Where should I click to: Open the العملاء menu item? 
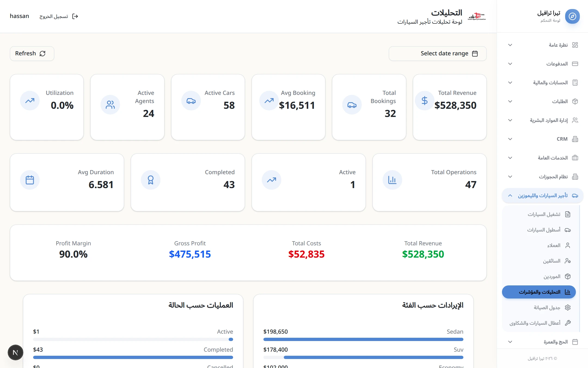(x=539, y=245)
